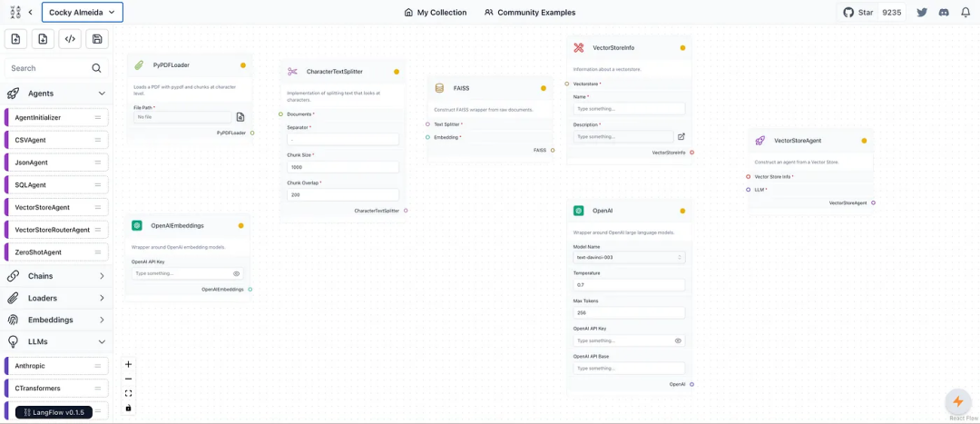Click React Flow attribution link
The image size is (980, 424).
(x=963, y=419)
